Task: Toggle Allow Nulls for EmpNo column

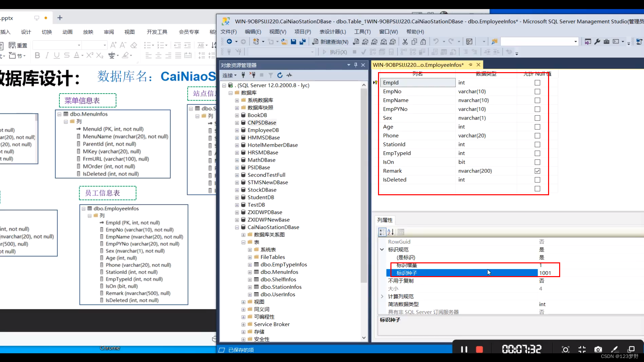Action: [537, 92]
